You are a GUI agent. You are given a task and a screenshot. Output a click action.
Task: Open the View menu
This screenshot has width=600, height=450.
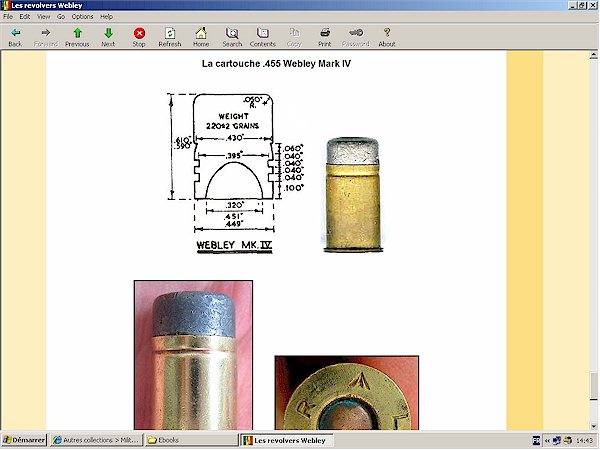tap(44, 16)
